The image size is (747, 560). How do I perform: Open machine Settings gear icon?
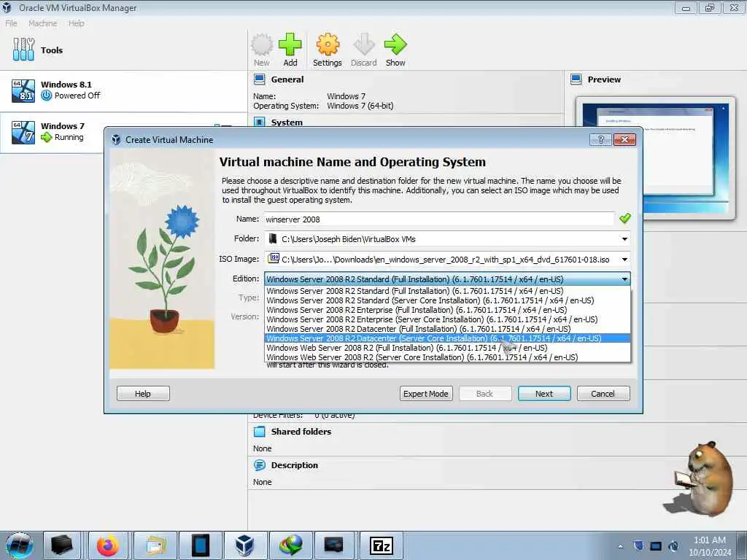point(328,46)
